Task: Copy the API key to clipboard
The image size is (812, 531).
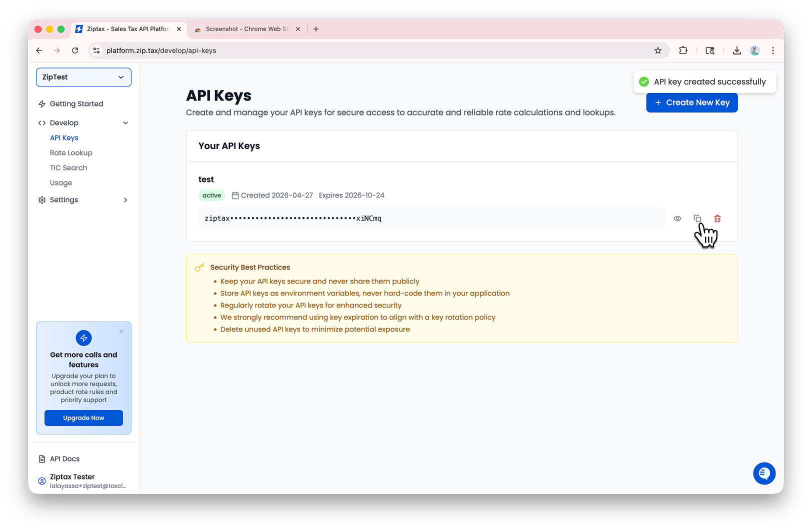Action: 697,218
